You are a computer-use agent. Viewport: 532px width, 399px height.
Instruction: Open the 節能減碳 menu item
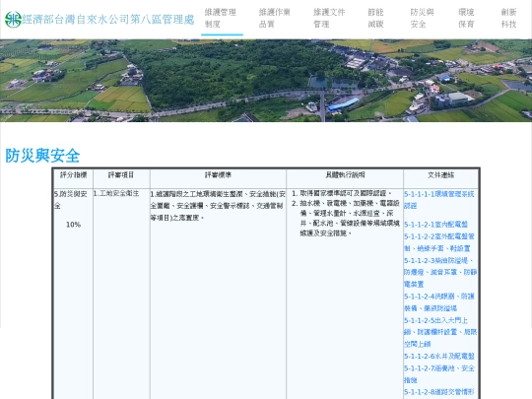pyautogui.click(x=375, y=19)
